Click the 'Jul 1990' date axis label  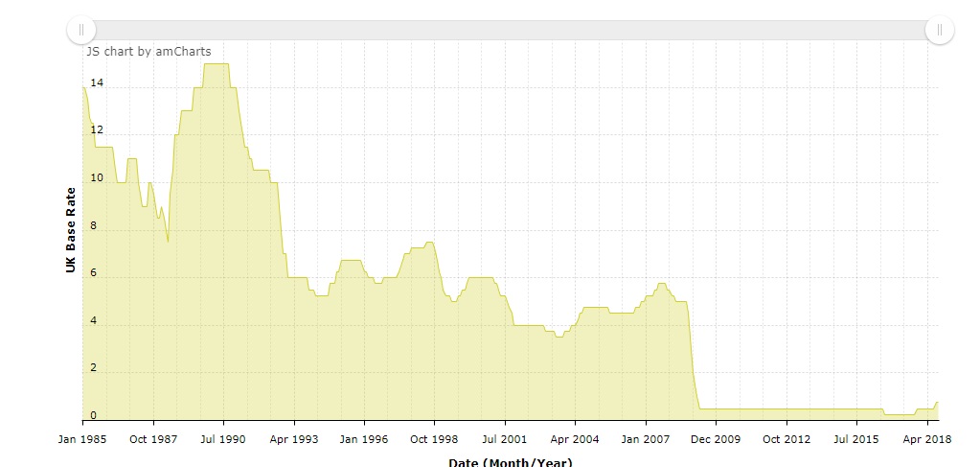(222, 439)
